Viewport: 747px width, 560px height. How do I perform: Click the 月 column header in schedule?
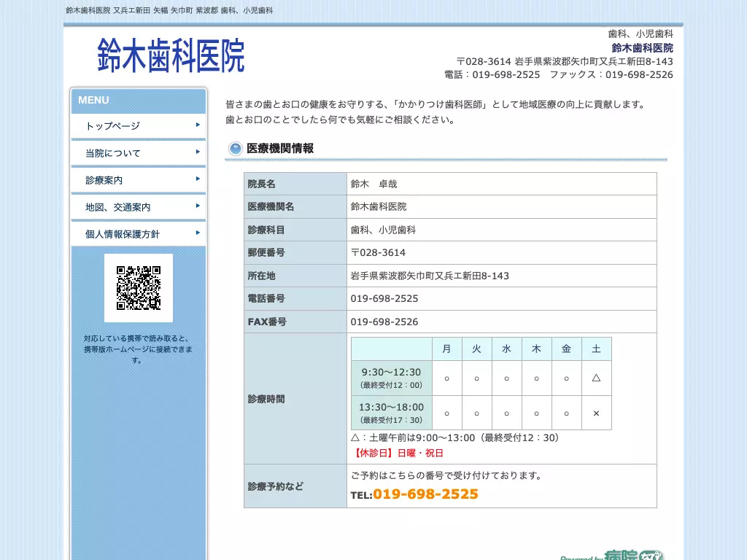point(447,349)
